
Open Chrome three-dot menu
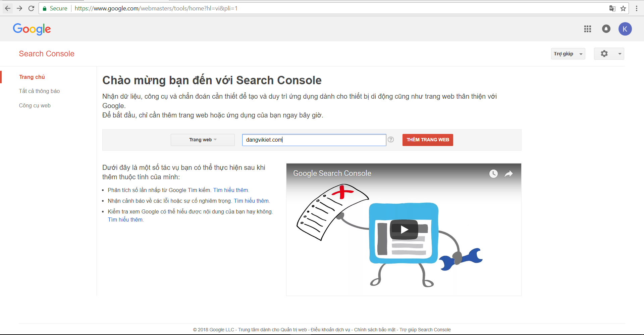click(x=637, y=8)
